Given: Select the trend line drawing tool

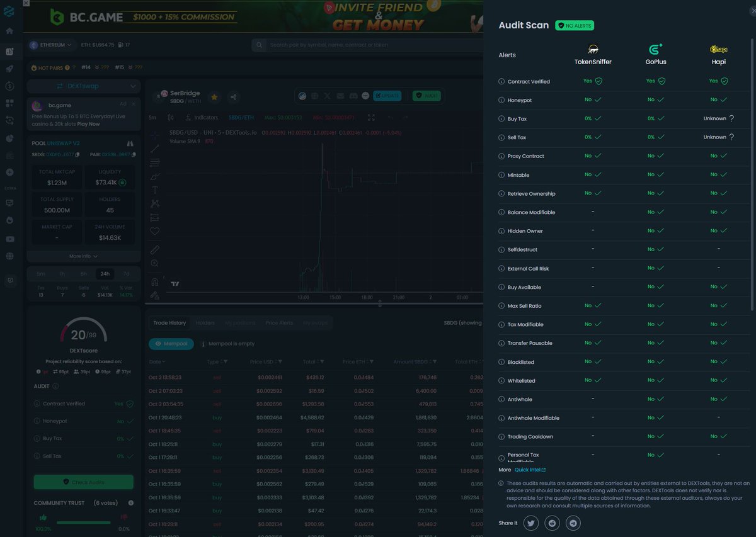Looking at the screenshot, I should point(155,149).
